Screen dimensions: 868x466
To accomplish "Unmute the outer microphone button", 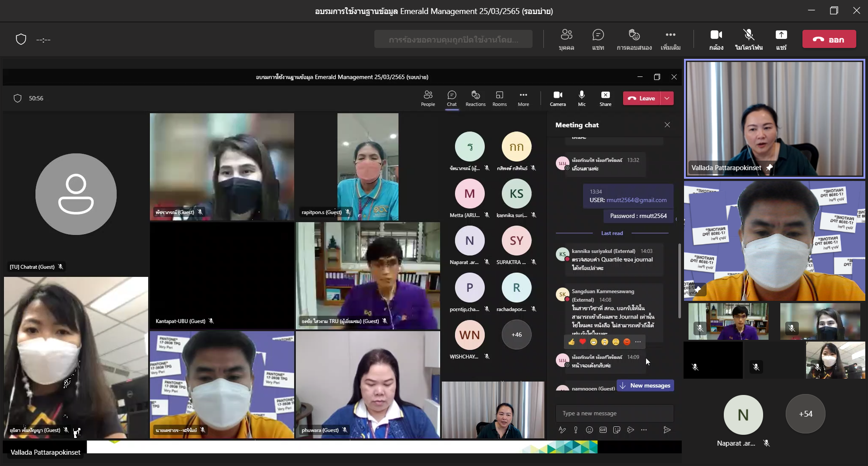I will click(x=748, y=39).
